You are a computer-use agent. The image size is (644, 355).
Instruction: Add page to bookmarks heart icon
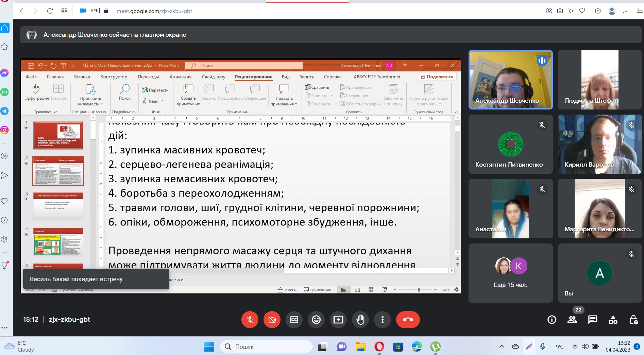[x=582, y=11]
